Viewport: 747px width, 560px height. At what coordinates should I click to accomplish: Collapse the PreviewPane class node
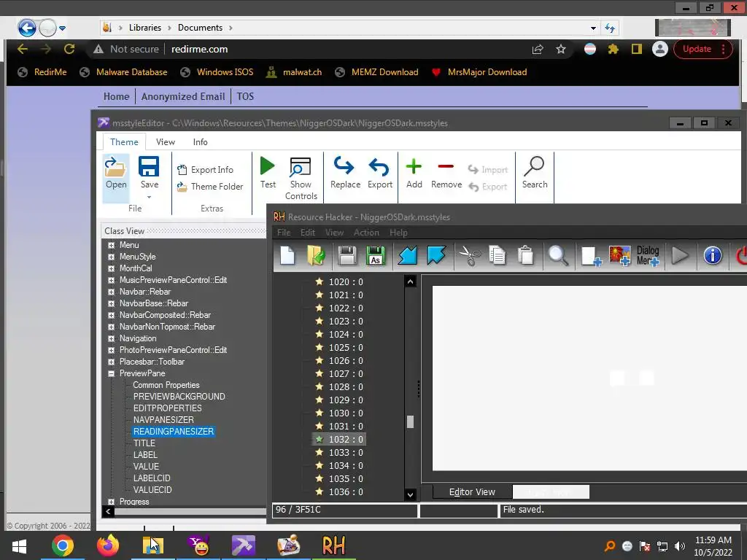tap(111, 374)
